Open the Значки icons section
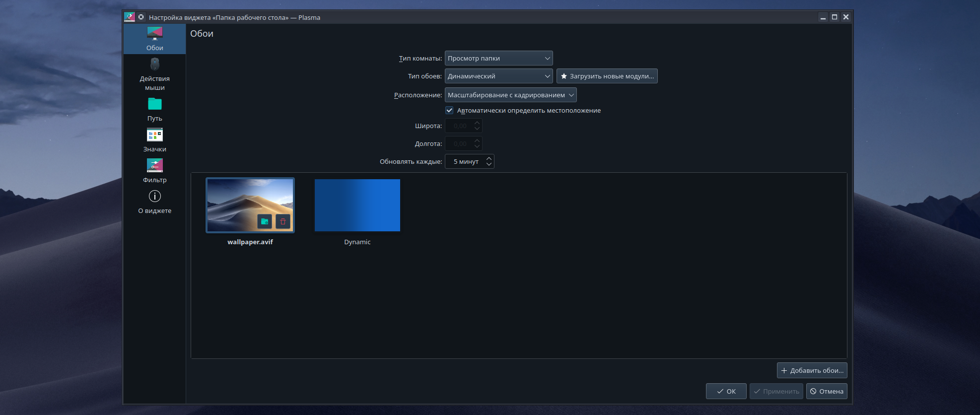The height and width of the screenshot is (415, 980). click(x=154, y=140)
